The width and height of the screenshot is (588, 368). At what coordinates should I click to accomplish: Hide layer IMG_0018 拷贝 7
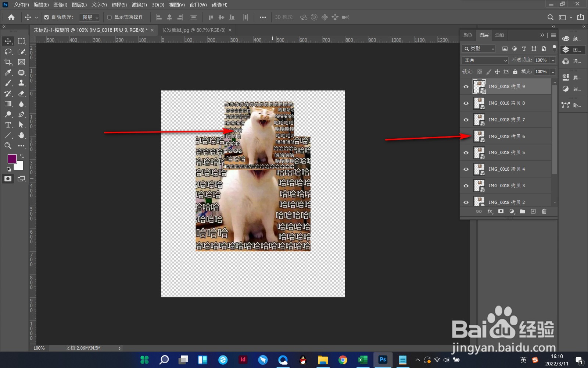click(x=466, y=120)
